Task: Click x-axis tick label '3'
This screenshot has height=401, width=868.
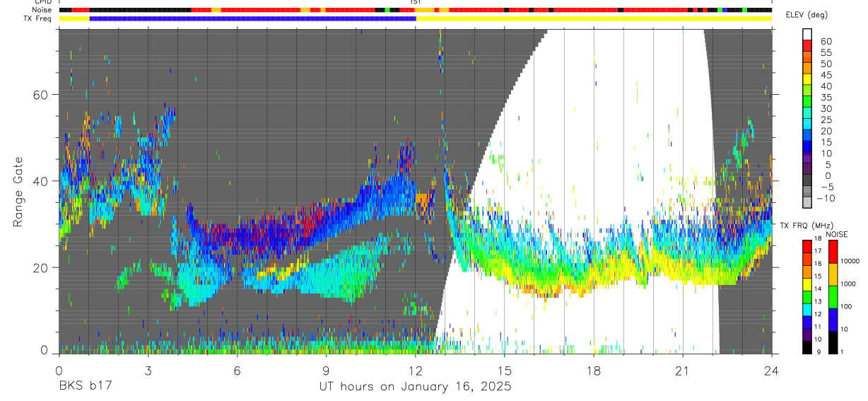Action: tap(148, 371)
